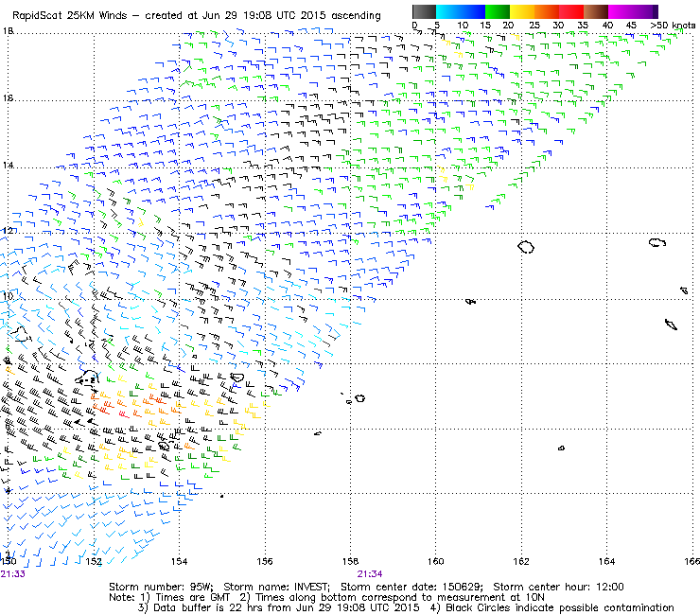700x615 pixels.
Task: Click the '>50 knots' legend label
Action: click(673, 26)
